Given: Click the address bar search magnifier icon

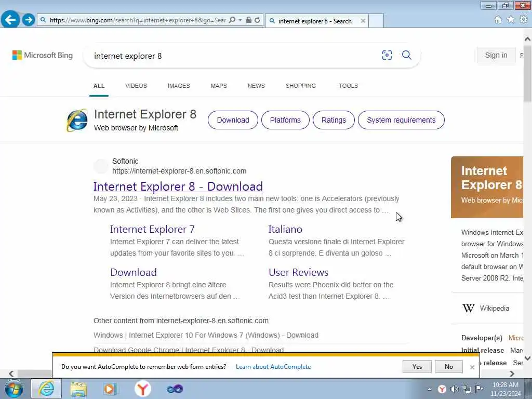Looking at the screenshot, I should click(232, 20).
